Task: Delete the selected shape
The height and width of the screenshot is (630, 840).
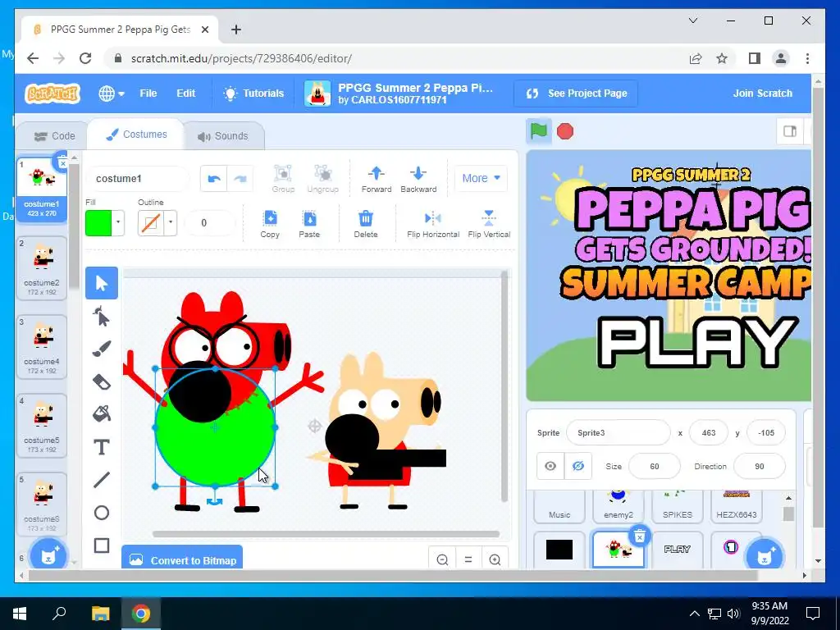Action: [365, 224]
